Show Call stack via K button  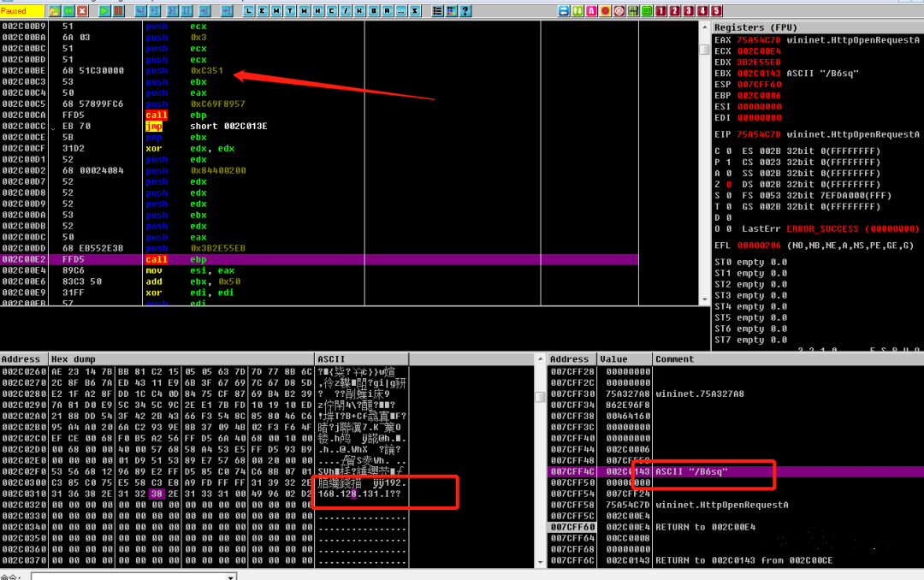click(x=359, y=11)
